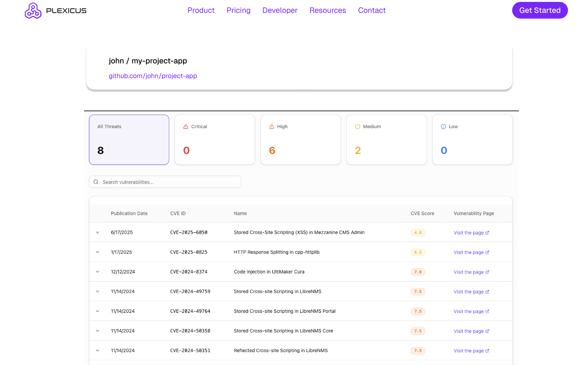Click the Plexicus logo icon
The width and height of the screenshot is (588, 365).
click(33, 10)
